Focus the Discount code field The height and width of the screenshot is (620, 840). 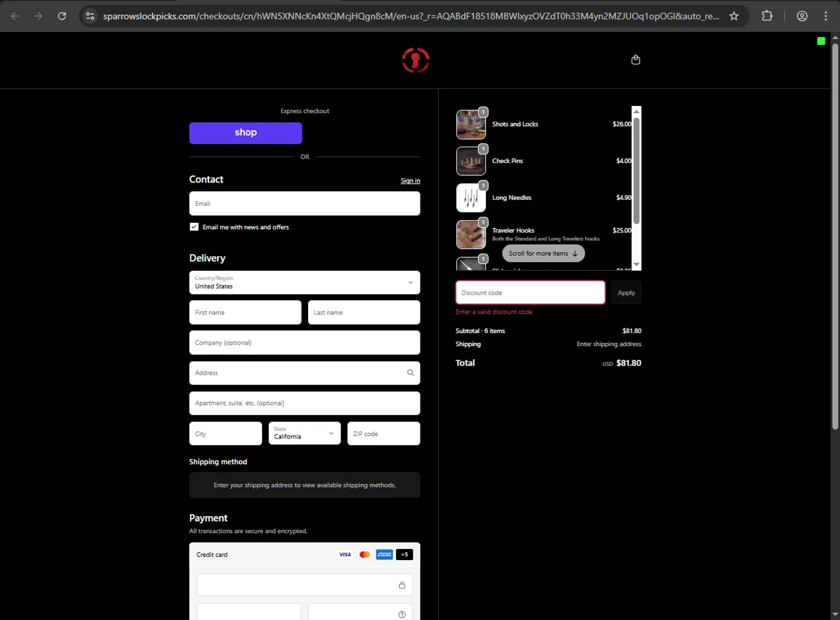coord(530,292)
